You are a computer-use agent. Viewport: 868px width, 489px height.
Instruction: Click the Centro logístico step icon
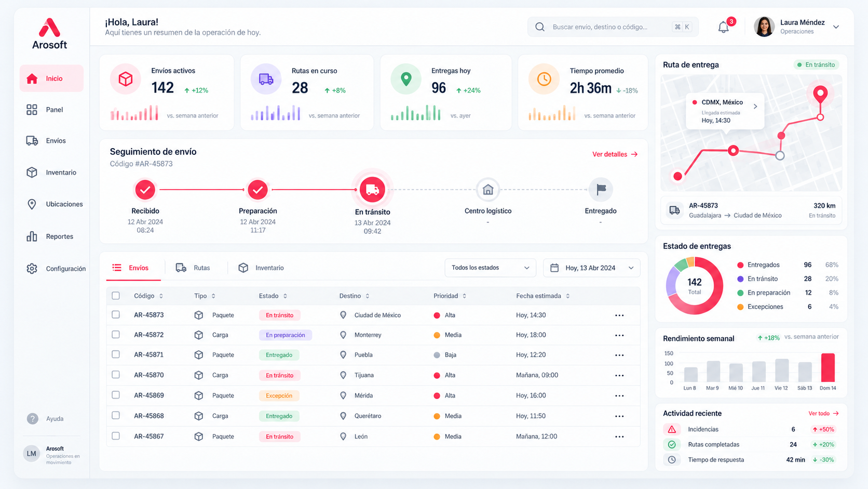pos(488,190)
